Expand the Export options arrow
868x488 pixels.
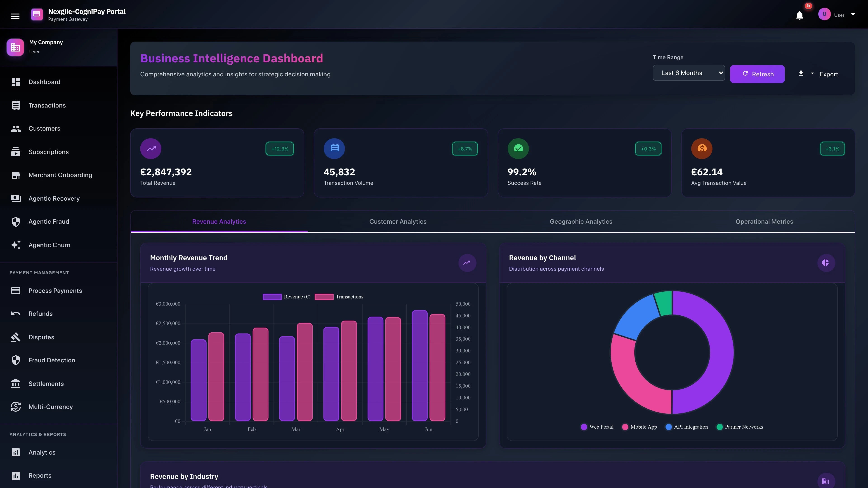click(x=812, y=74)
